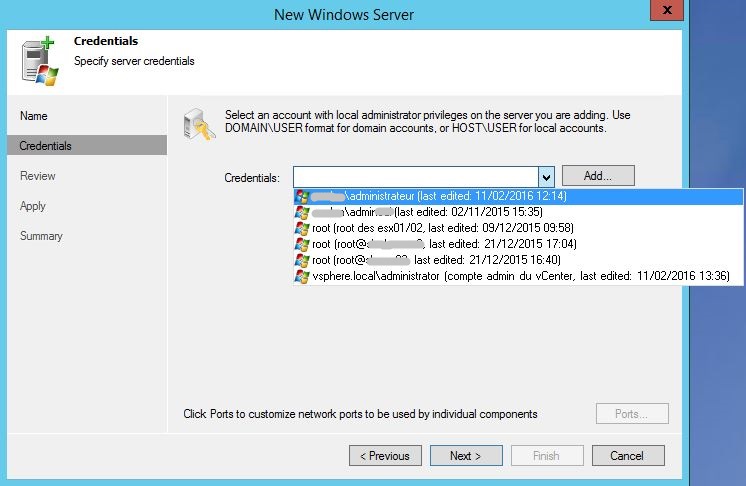Image resolution: width=746 pixels, height=486 pixels.
Task: Click the Ports... button
Action: (x=632, y=414)
